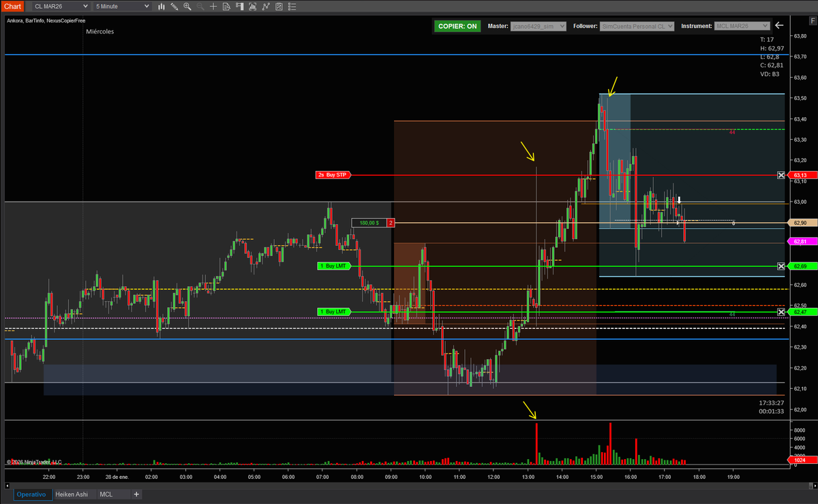
Task: Select the crosshair cursor tool
Action: [213, 6]
